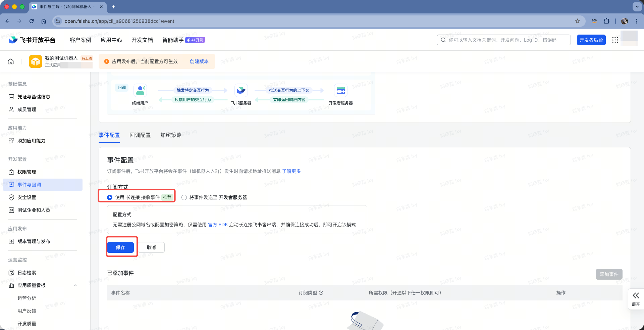Open the Chrome tab list dropdown arrow
The width and height of the screenshot is (644, 330).
click(637, 7)
